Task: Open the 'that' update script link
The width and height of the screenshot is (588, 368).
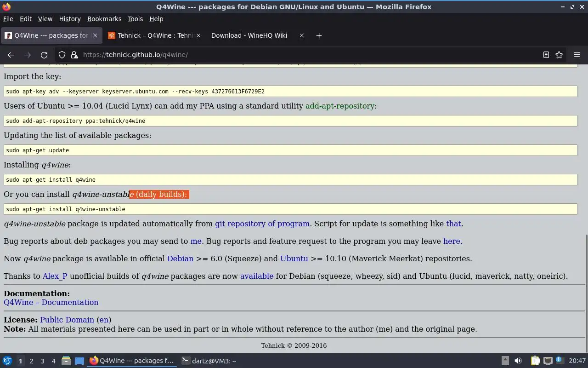Action: 453,224
